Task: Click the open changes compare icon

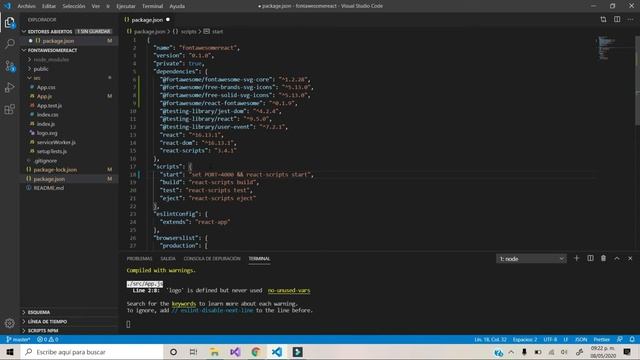Action: coord(603,20)
